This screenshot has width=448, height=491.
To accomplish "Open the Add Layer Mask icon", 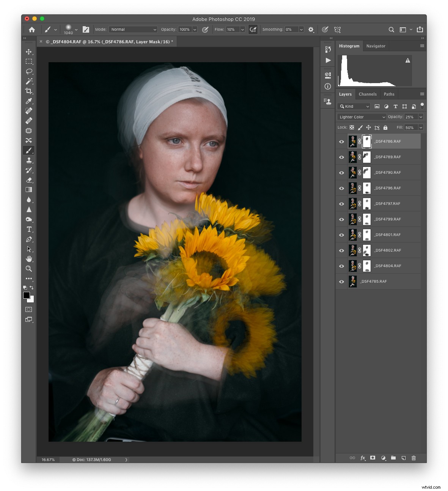I will tap(373, 458).
